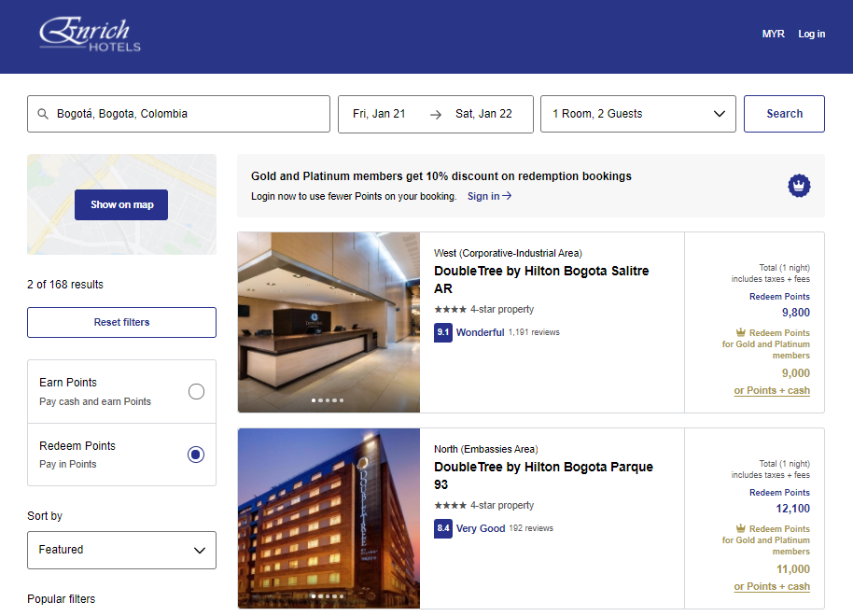
Task: Select the Redeem Points radio button
Action: (x=196, y=455)
